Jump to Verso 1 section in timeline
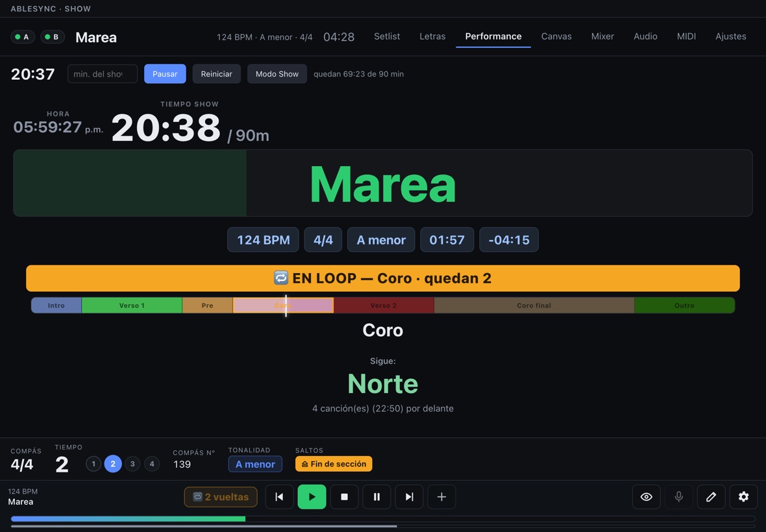The height and width of the screenshot is (532, 766). tap(132, 306)
